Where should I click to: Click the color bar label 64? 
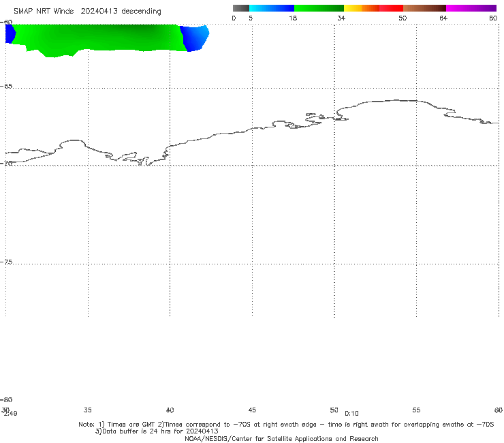(443, 18)
